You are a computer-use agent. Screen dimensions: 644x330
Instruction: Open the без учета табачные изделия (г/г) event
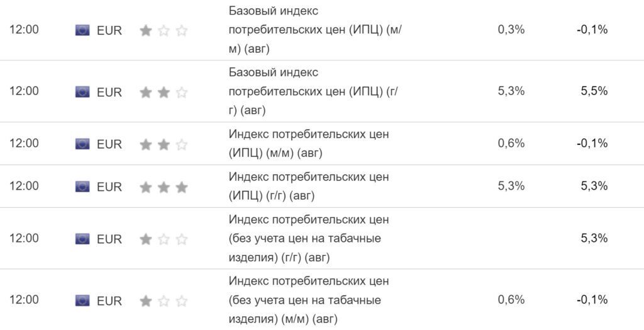click(x=308, y=238)
